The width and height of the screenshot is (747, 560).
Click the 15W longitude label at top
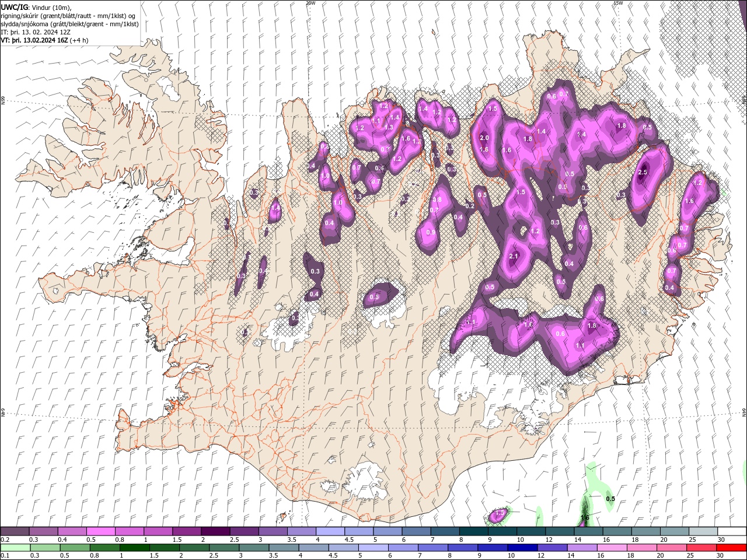click(618, 3)
